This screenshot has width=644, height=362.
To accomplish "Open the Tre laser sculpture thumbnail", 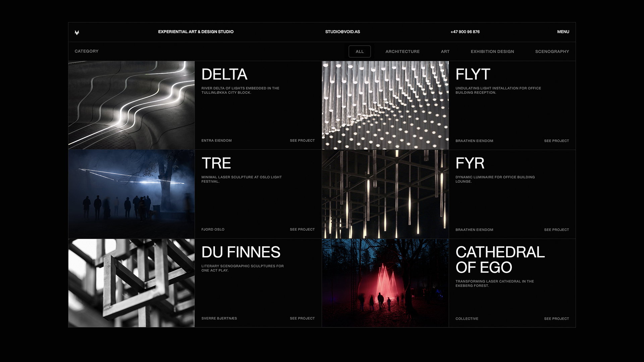I will click(131, 194).
